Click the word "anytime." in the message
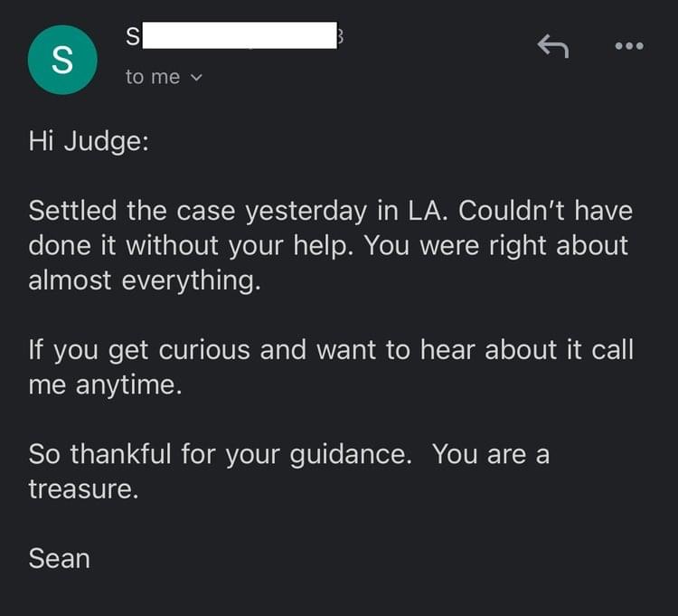The width and height of the screenshot is (678, 616). 128,385
